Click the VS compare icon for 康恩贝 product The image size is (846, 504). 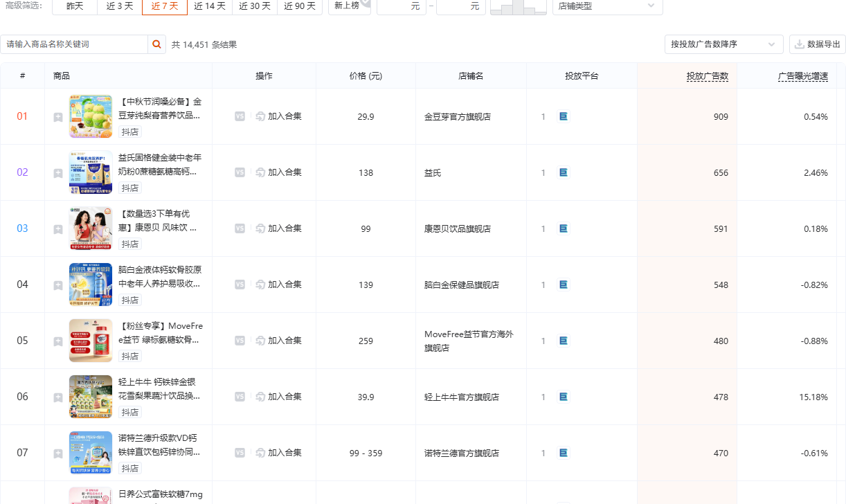tap(240, 228)
